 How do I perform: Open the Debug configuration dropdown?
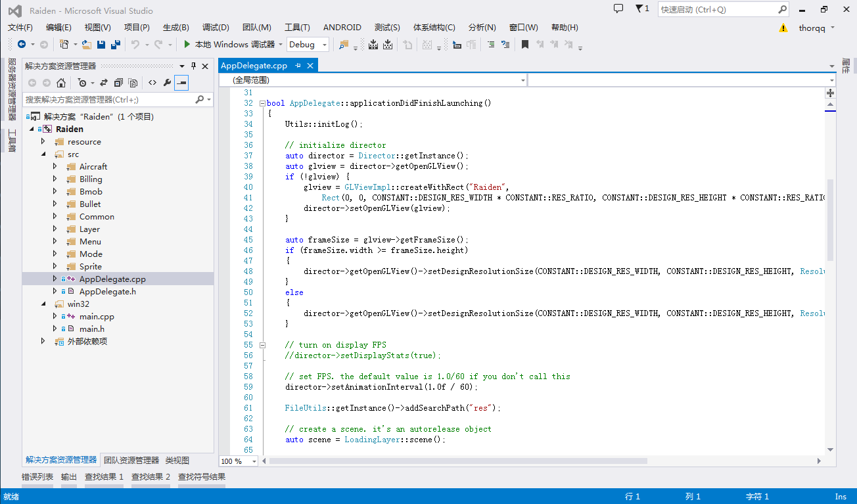coord(325,45)
